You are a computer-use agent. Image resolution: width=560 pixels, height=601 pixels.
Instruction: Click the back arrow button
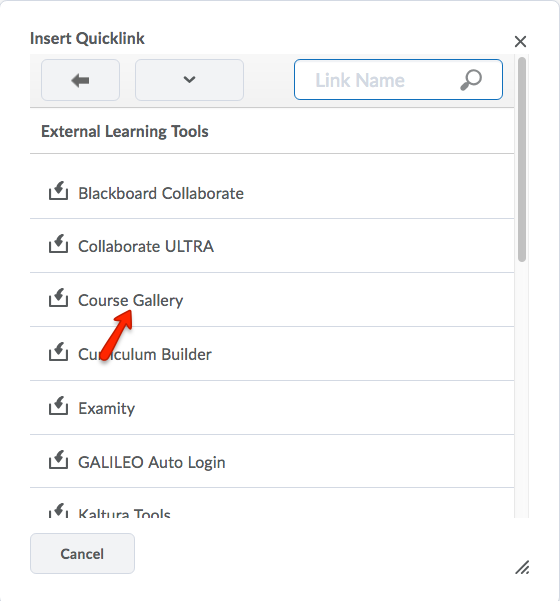[80, 80]
